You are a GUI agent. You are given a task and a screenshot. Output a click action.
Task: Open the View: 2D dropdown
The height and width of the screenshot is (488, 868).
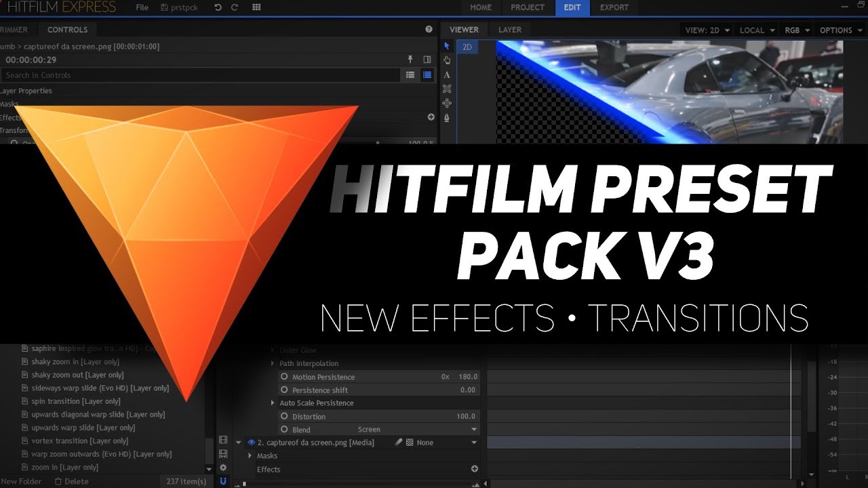(707, 30)
